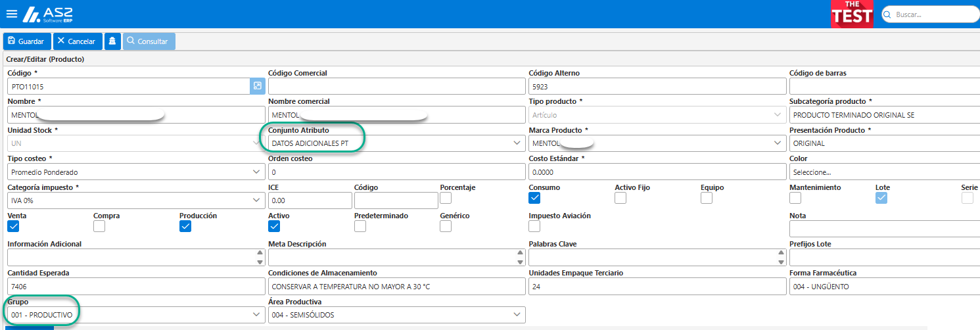980x330 pixels.
Task: Open the Grupo dropdown list
Action: 136,315
